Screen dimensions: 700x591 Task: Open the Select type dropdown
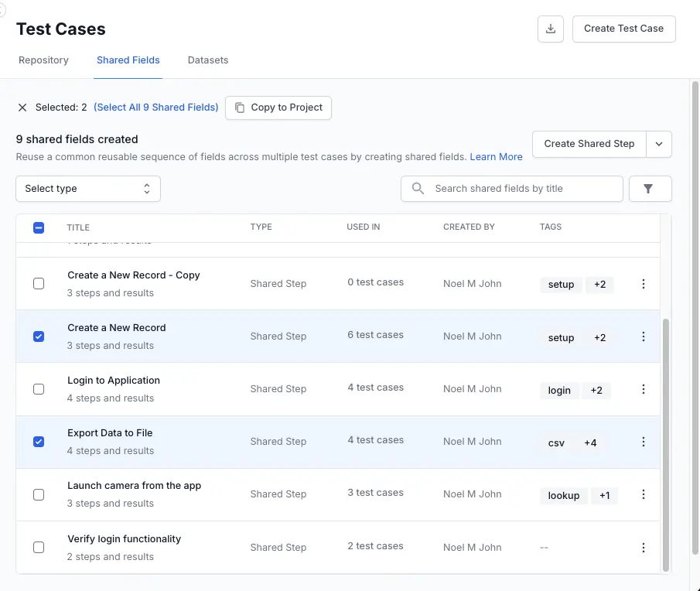click(x=87, y=188)
